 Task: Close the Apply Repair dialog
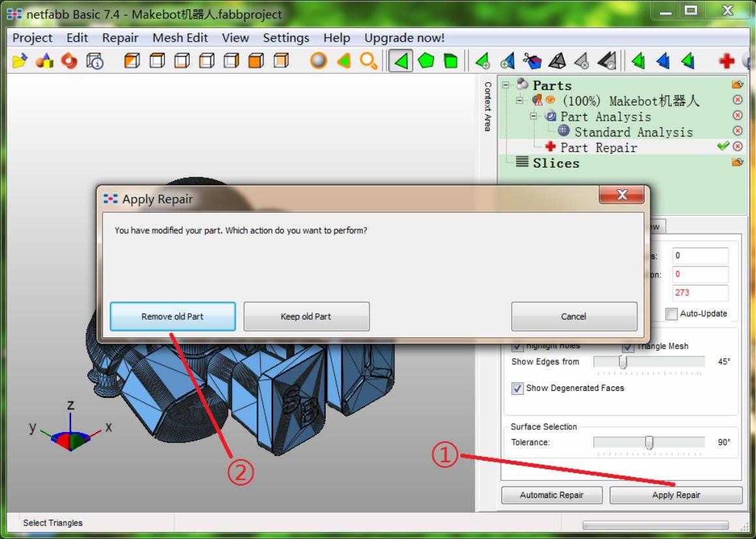(622, 194)
